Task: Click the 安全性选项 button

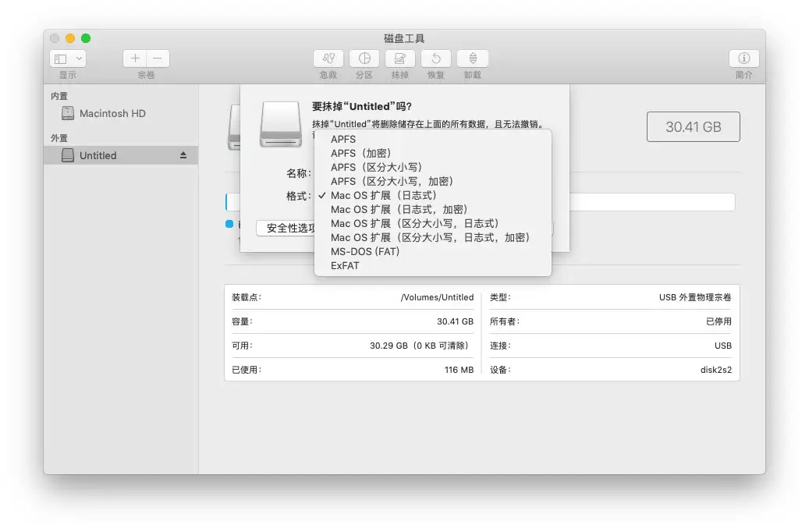Action: (x=286, y=228)
